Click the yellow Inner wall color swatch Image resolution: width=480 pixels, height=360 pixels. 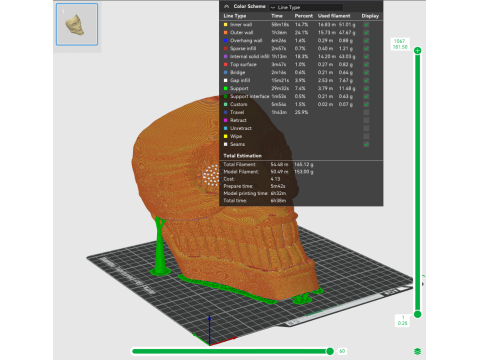point(226,25)
